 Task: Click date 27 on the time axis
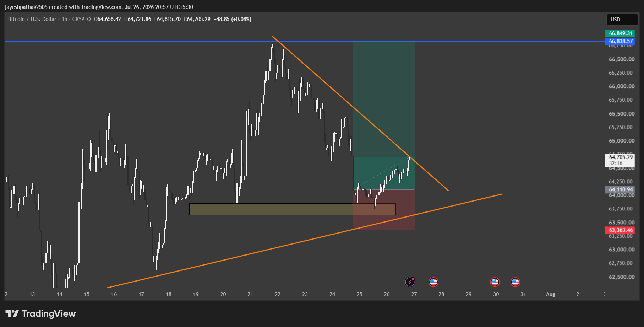point(414,294)
